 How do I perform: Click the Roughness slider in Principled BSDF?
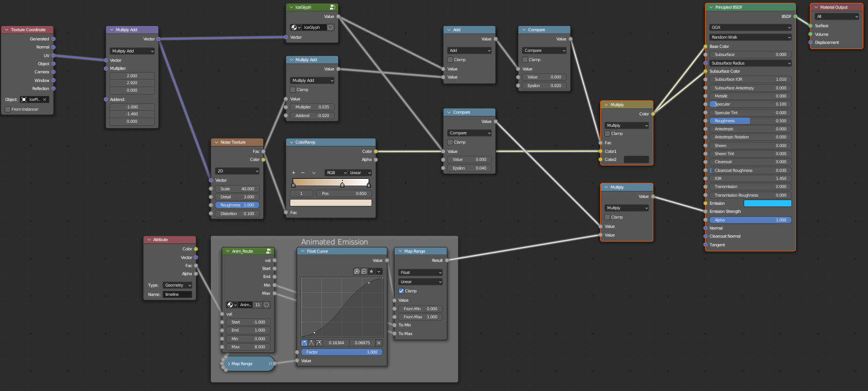pyautogui.click(x=750, y=121)
